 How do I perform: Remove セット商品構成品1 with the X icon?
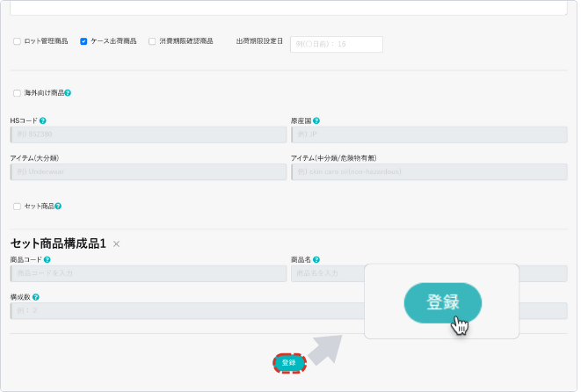[x=116, y=243]
